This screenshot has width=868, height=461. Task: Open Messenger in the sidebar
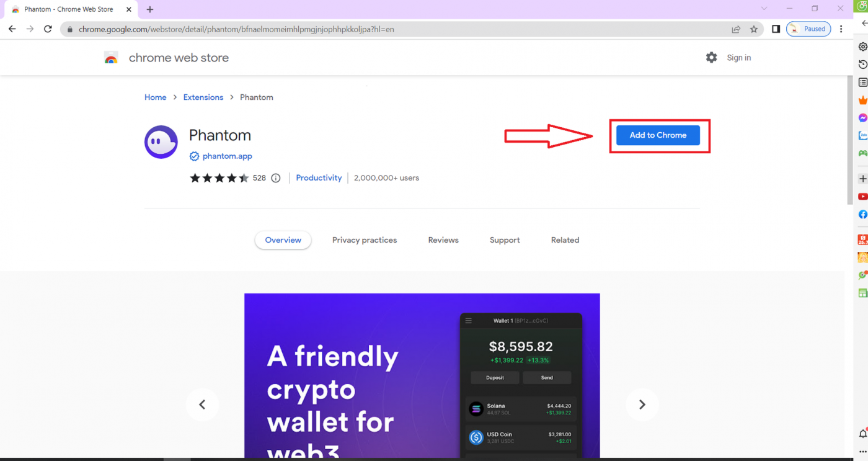point(862,118)
